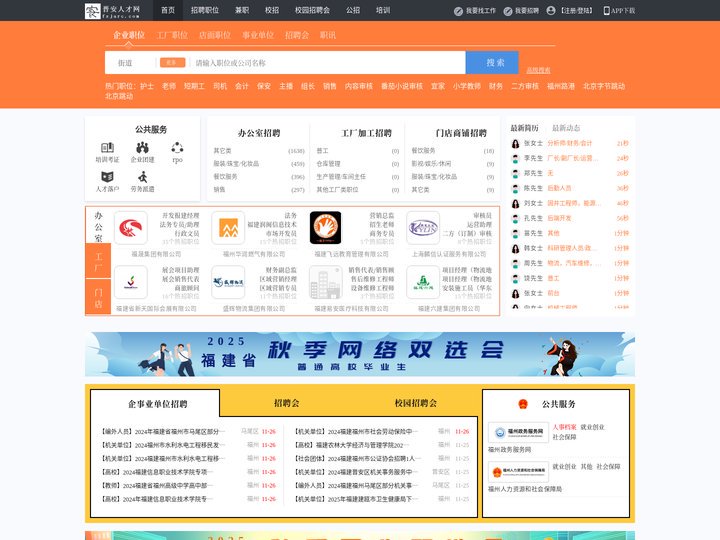This screenshot has width=720, height=540.
Task: Switch to the 校园招聘会 tab in yellow panel
Action: click(416, 403)
